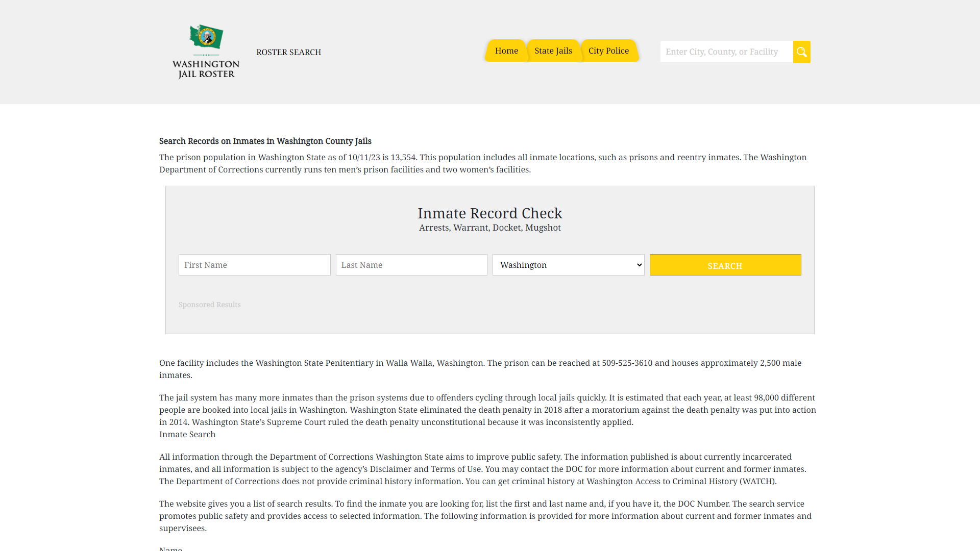Click the '(WATCH)' text in paragraph
This screenshot has height=551, width=980.
(758, 481)
